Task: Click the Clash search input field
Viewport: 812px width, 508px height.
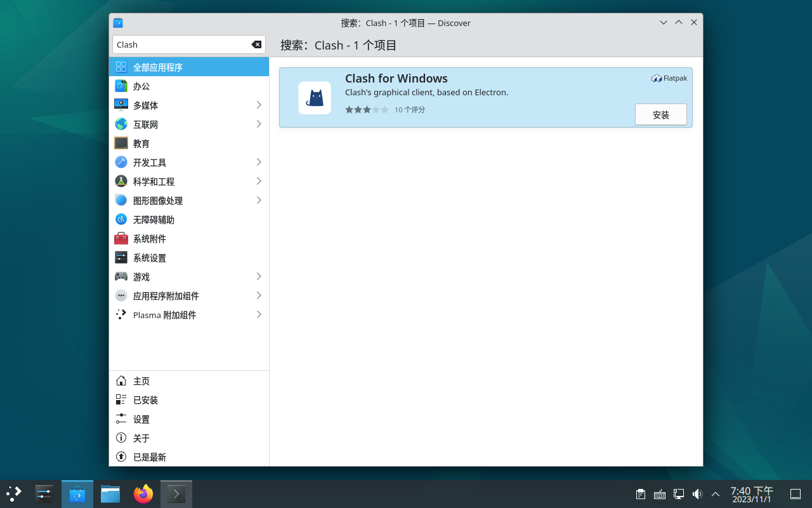Action: tap(181, 44)
